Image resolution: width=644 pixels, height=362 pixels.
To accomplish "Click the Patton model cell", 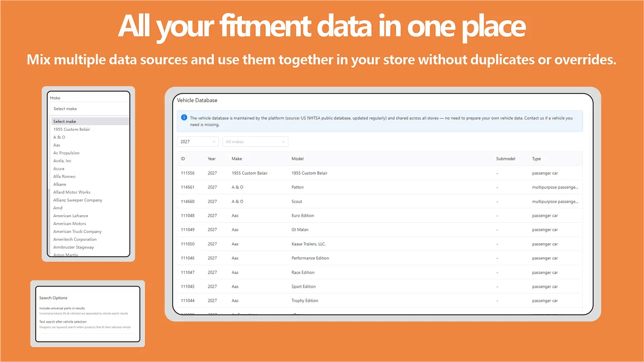I will click(297, 187).
